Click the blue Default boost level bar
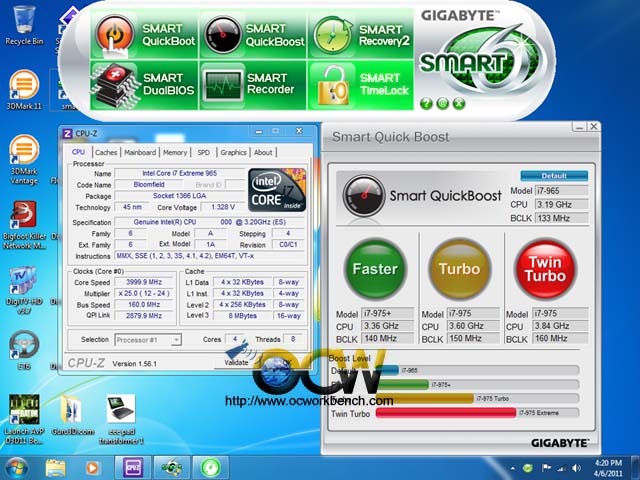The image size is (640, 480). tap(388, 370)
